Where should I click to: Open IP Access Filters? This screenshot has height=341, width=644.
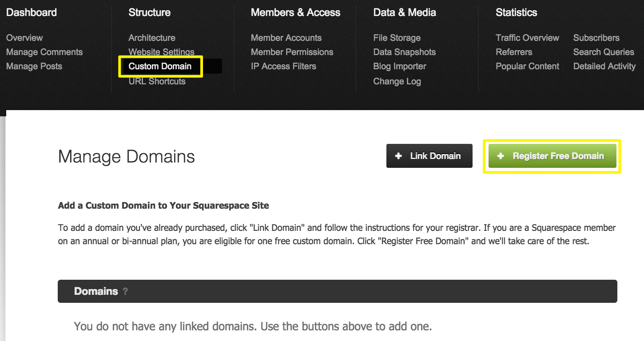point(283,66)
